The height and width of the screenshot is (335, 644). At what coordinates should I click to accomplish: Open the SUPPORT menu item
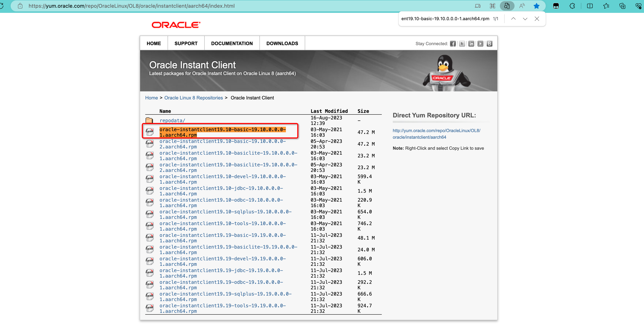click(186, 43)
